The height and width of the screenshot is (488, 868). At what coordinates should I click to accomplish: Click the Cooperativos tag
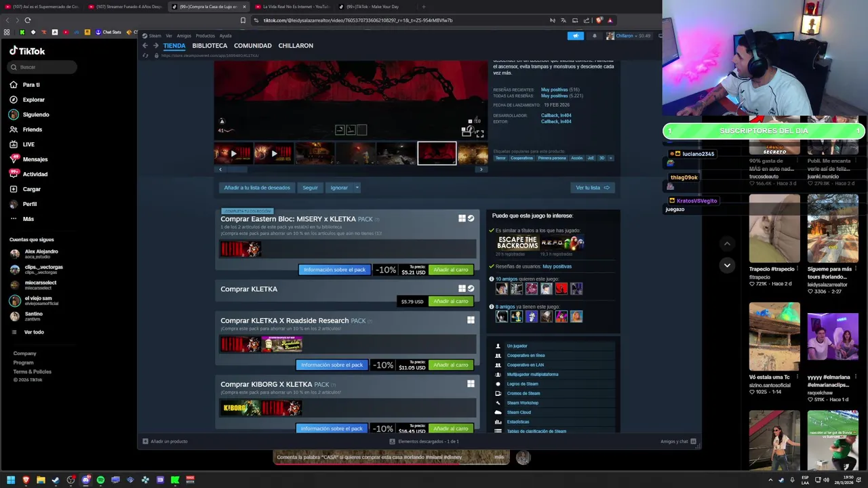tap(521, 158)
